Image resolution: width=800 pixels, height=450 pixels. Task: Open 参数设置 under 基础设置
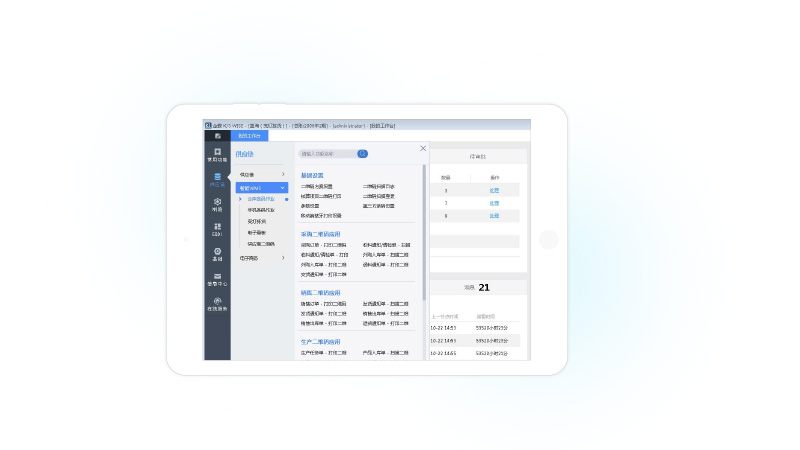(x=310, y=206)
